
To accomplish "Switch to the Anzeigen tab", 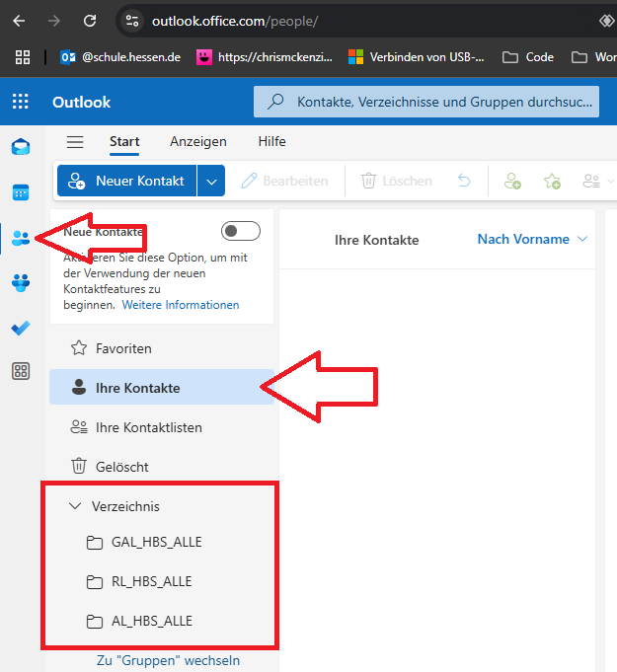I will 198,142.
